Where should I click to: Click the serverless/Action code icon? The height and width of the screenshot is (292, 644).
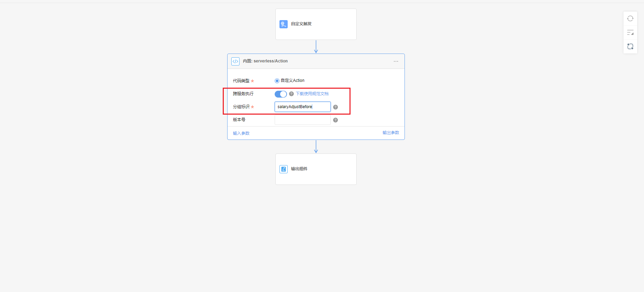[x=235, y=61]
